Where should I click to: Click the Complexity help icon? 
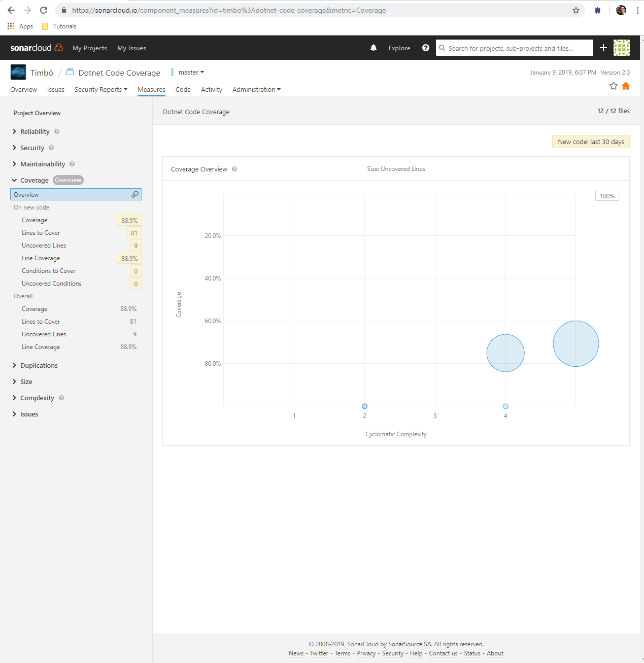pos(61,398)
